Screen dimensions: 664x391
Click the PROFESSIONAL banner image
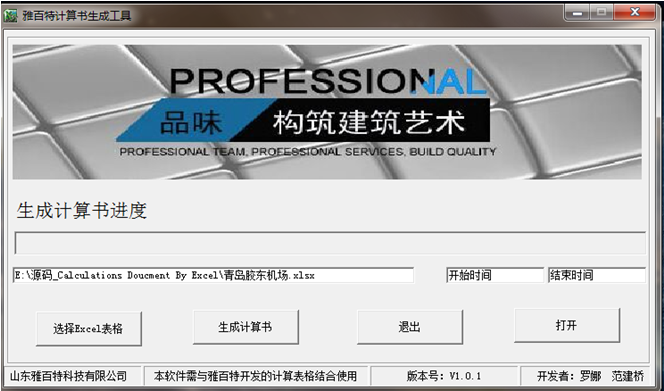[x=327, y=112]
